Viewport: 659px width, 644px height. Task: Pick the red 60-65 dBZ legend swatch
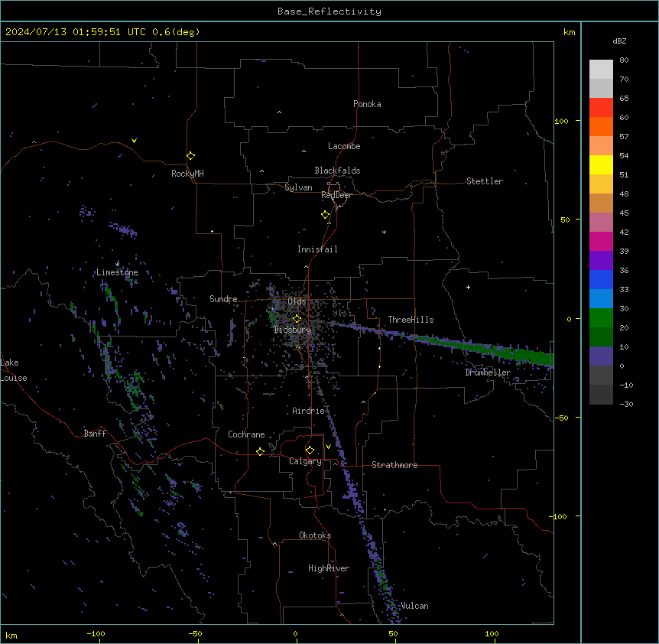tap(601, 108)
